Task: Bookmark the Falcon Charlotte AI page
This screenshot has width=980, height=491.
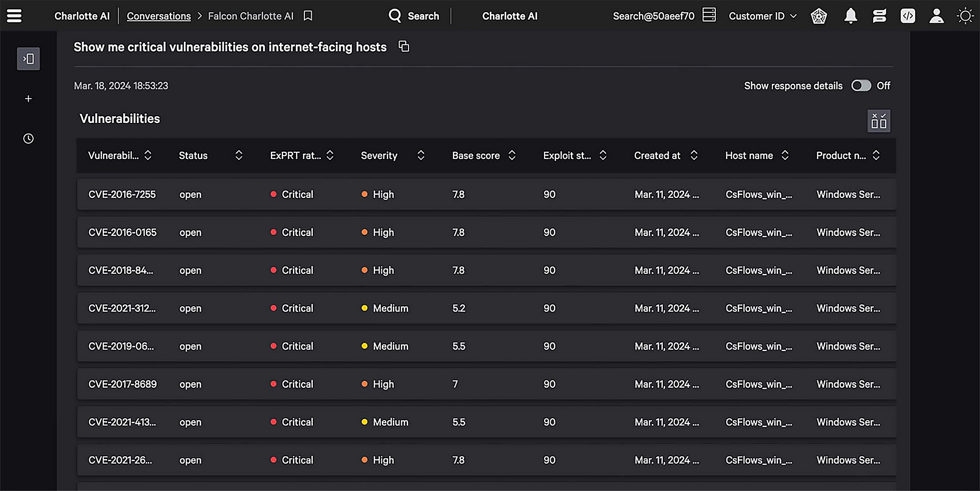Action: tap(308, 16)
